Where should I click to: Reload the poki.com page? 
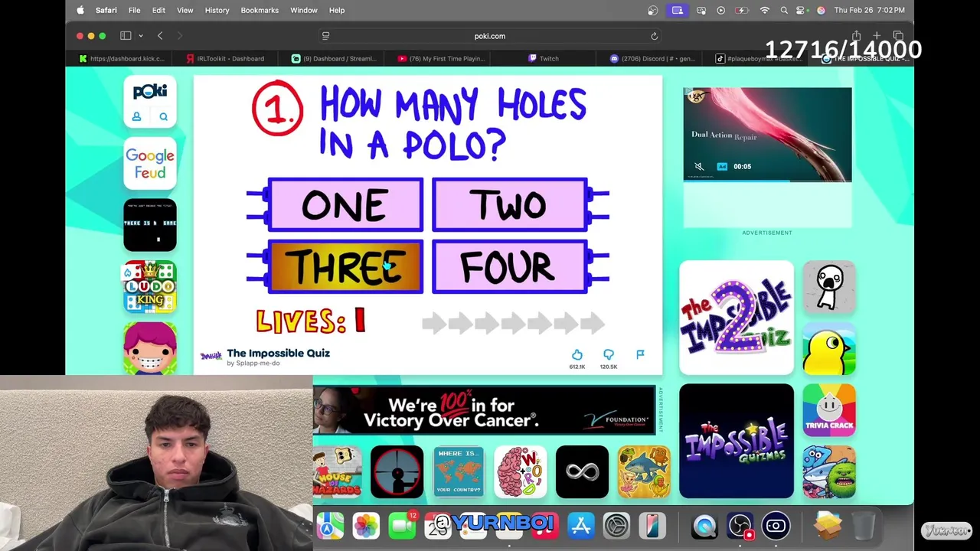(654, 36)
